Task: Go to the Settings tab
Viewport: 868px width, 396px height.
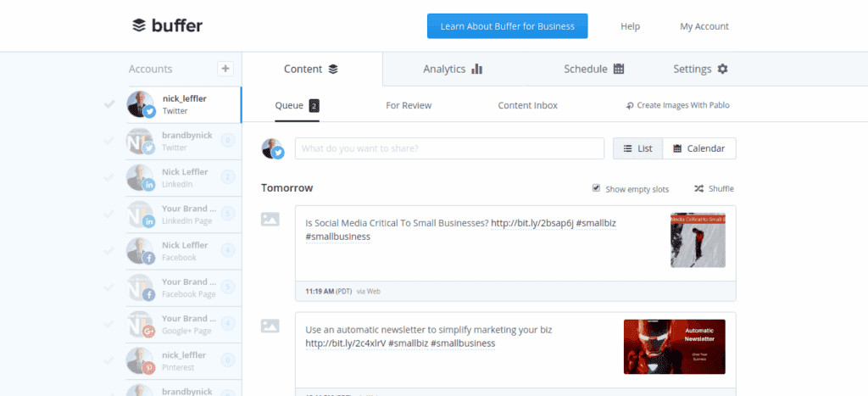Action: point(700,69)
